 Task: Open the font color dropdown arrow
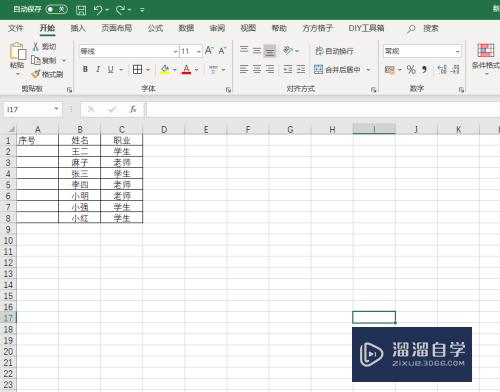(x=197, y=70)
